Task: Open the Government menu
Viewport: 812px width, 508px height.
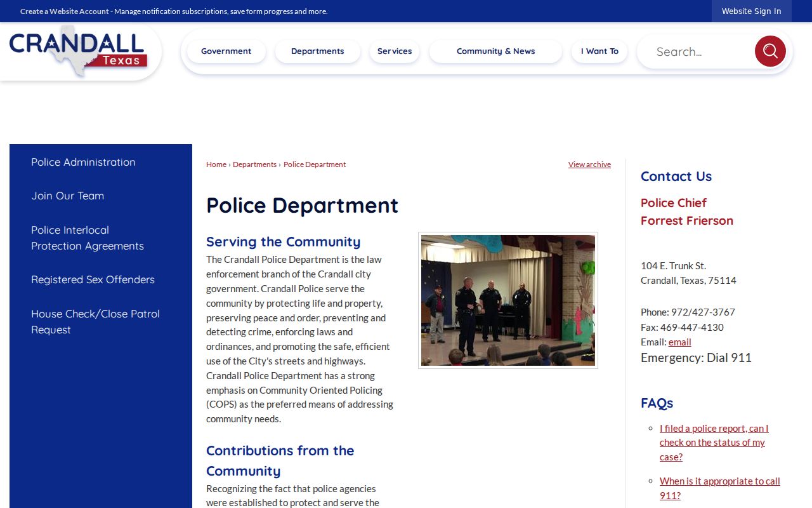Action: (226, 51)
